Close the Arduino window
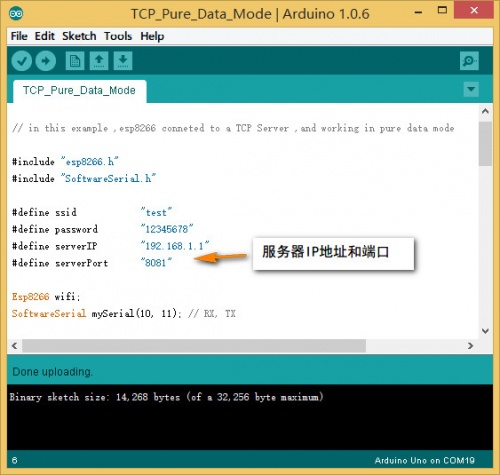 [474, 11]
